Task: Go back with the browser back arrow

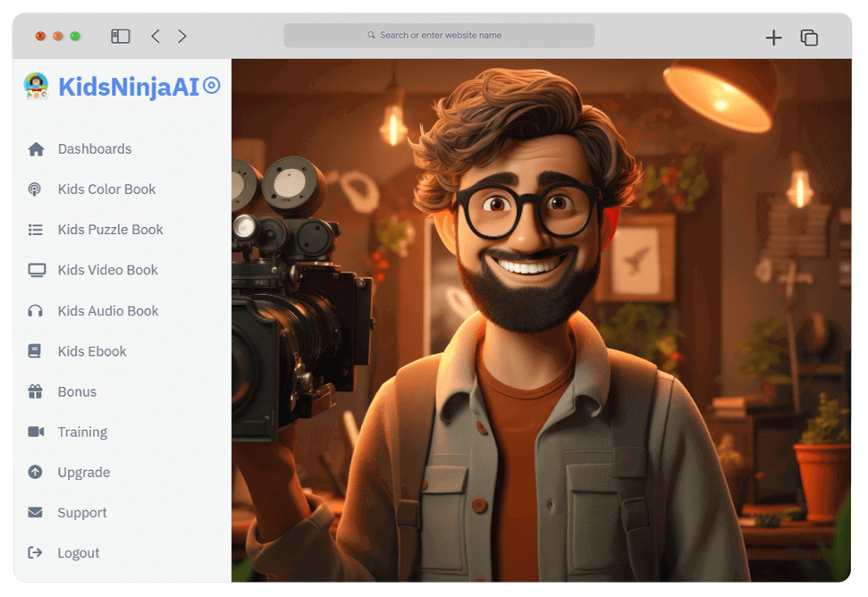Action: click(156, 36)
